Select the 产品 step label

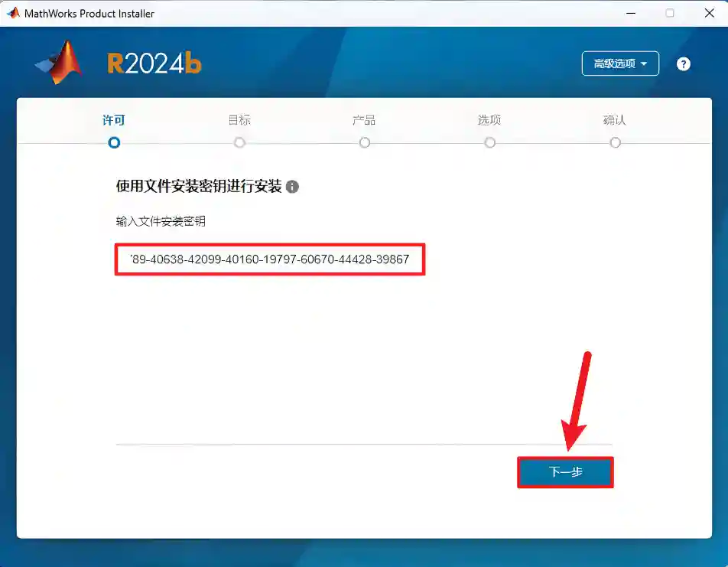pos(364,120)
